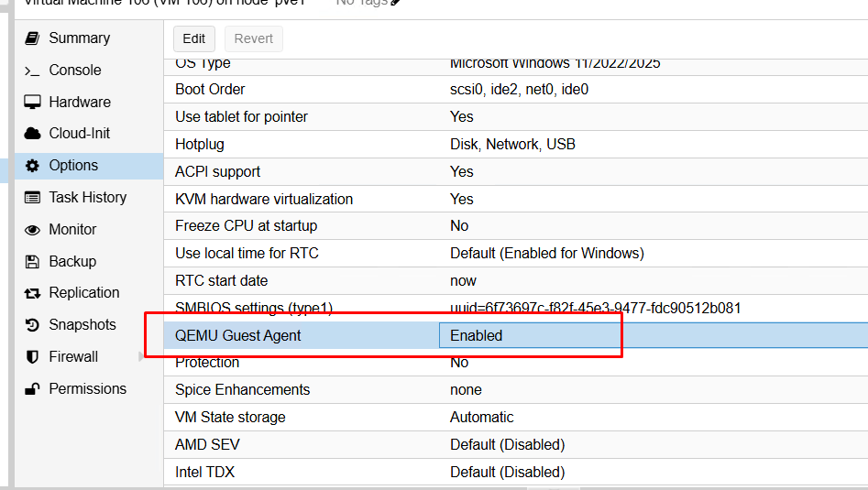Select the ACPI support row

(516, 171)
